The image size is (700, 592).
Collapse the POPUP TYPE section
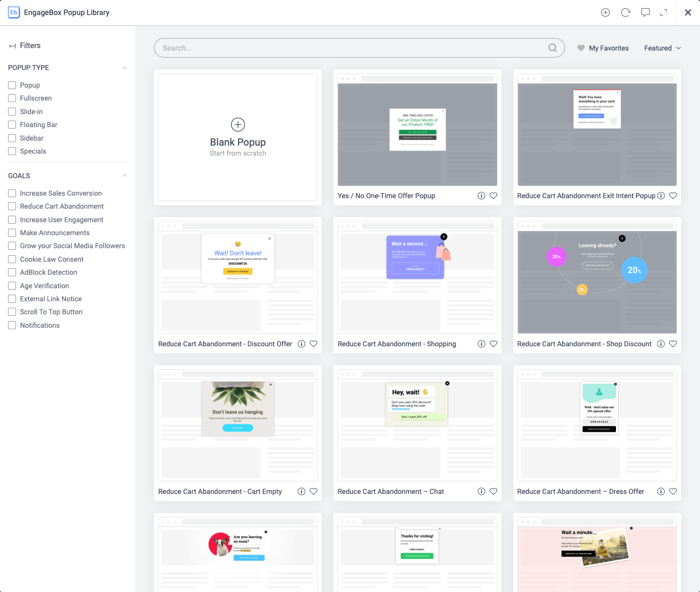[x=124, y=68]
